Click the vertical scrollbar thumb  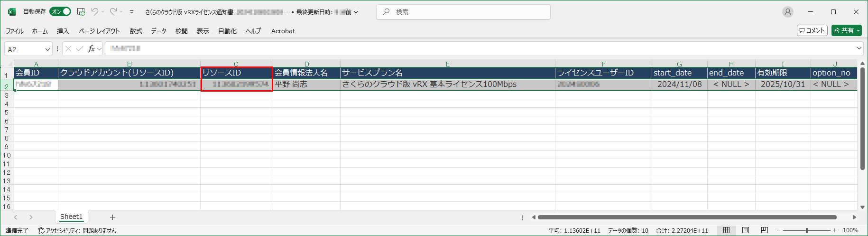862,119
